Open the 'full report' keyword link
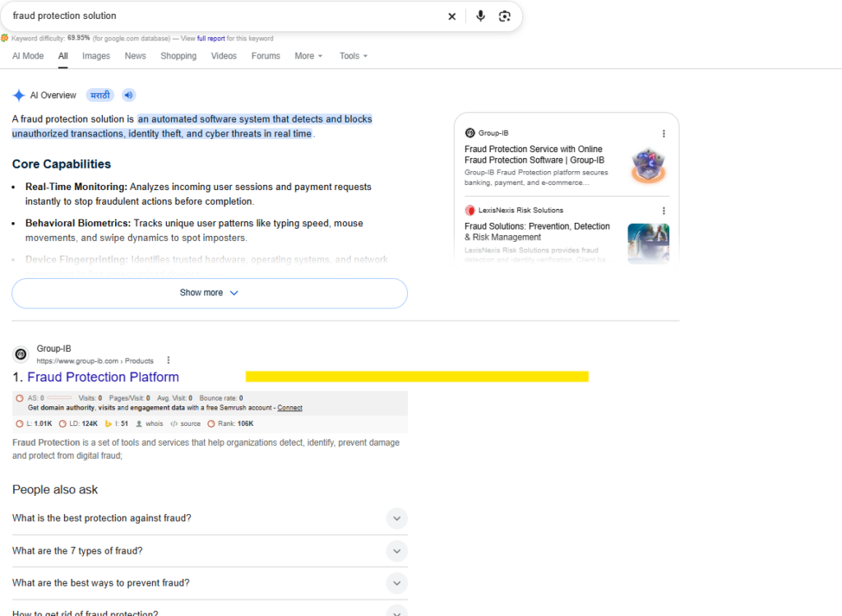842x616 pixels. coord(211,39)
